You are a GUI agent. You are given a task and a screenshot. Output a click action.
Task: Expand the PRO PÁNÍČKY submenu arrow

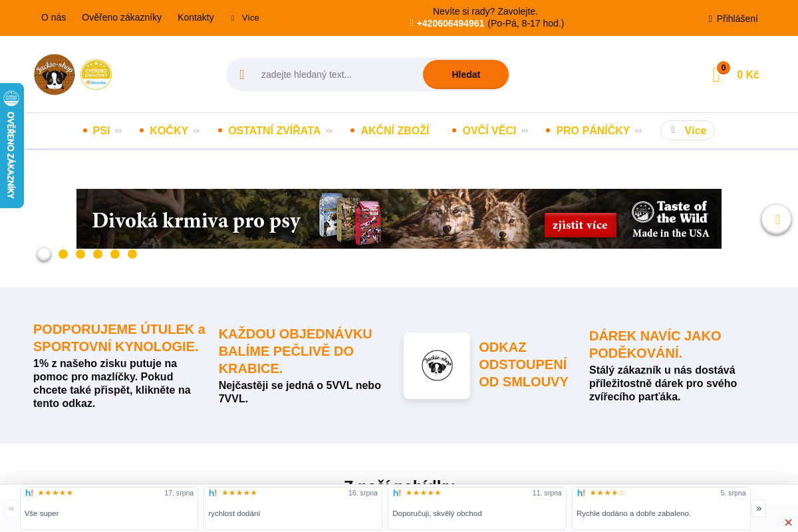pyautogui.click(x=638, y=131)
